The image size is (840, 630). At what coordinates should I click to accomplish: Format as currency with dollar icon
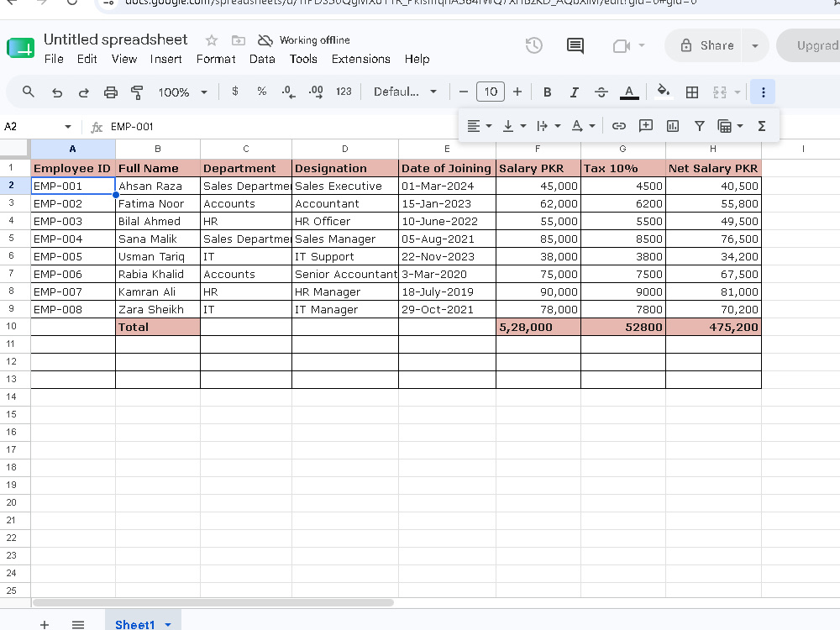coord(235,92)
